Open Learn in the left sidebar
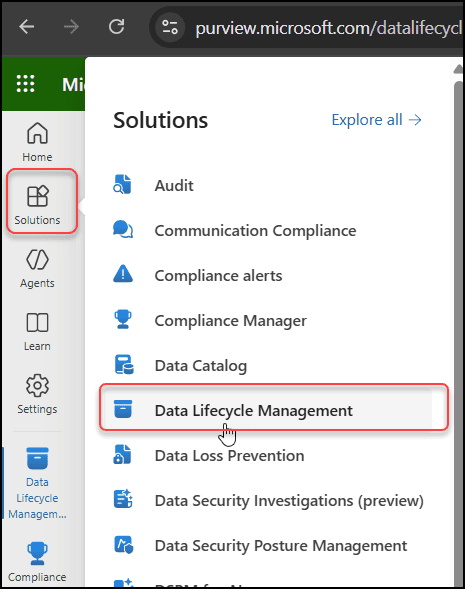Viewport: 465px width, 589px height. 37,331
